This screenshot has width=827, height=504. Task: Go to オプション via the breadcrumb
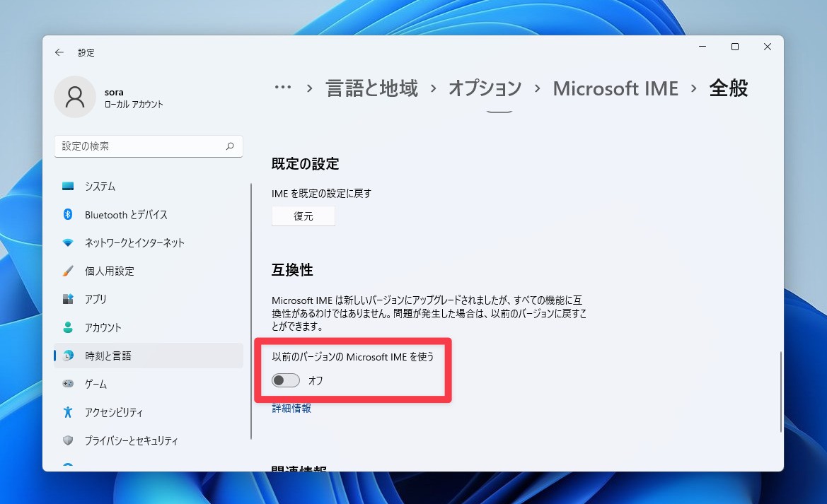[484, 88]
